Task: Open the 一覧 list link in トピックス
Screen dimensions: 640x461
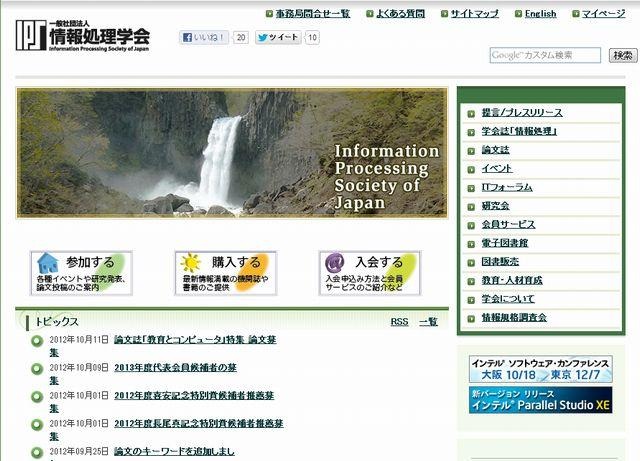Action: pos(428,322)
